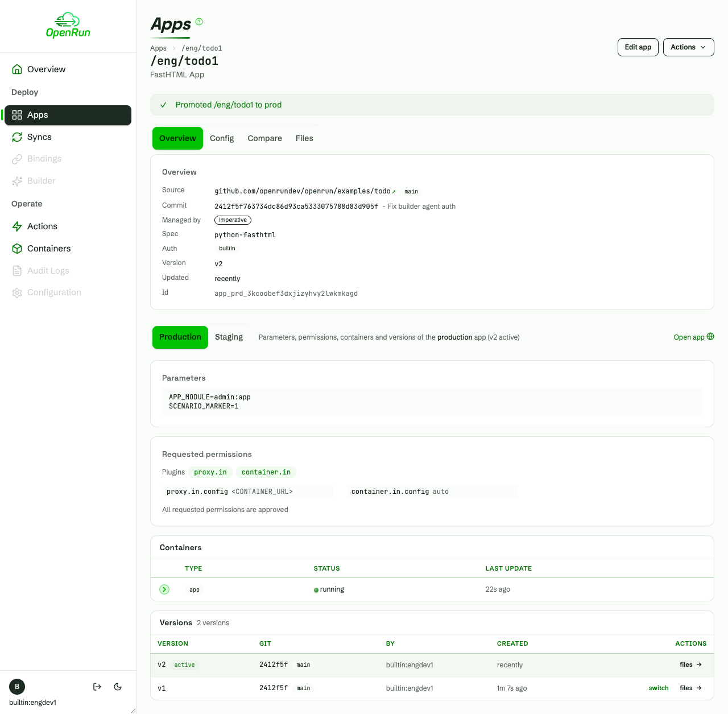Open Audit Logs page

pyautogui.click(x=68, y=271)
